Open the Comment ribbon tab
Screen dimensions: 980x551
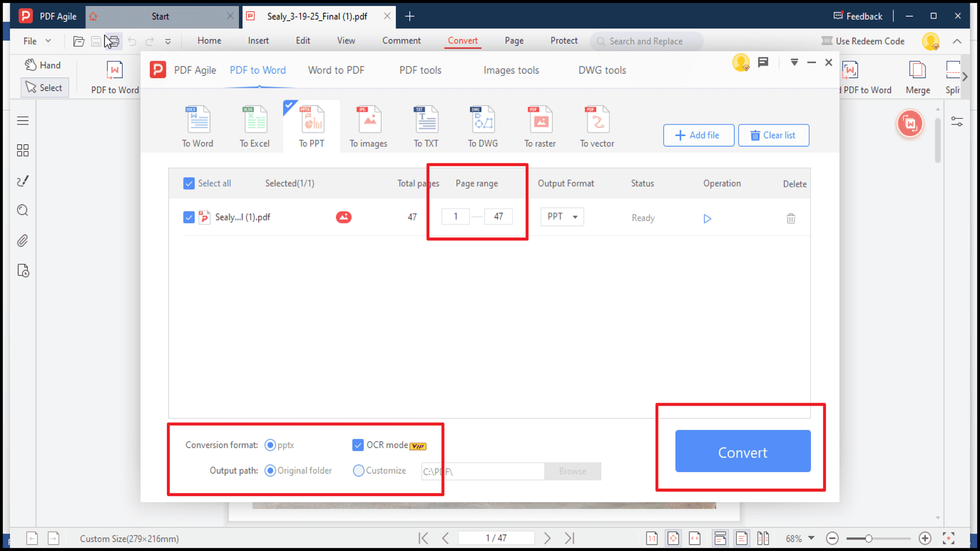[402, 41]
